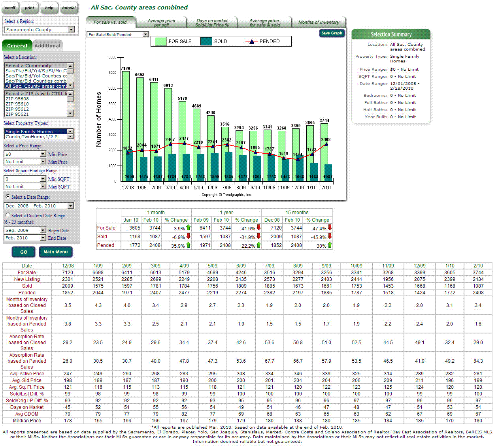Open the 'Average price per sqft' tab

point(161,23)
